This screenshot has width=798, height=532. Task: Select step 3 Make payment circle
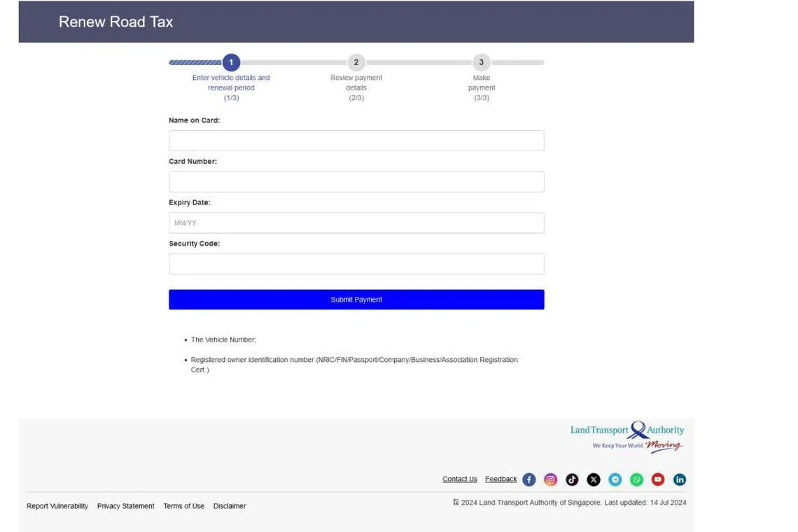pyautogui.click(x=482, y=62)
